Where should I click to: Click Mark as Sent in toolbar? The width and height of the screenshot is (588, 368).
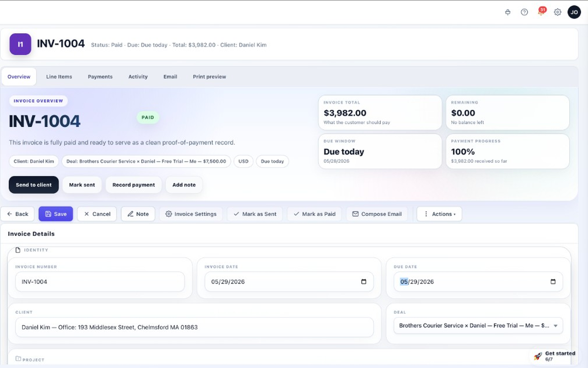pyautogui.click(x=255, y=214)
